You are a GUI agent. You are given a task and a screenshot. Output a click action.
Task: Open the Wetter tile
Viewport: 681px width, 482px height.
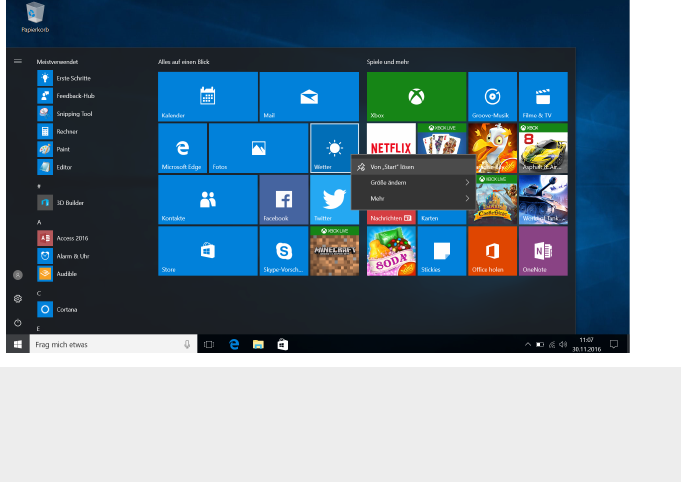[x=334, y=148]
